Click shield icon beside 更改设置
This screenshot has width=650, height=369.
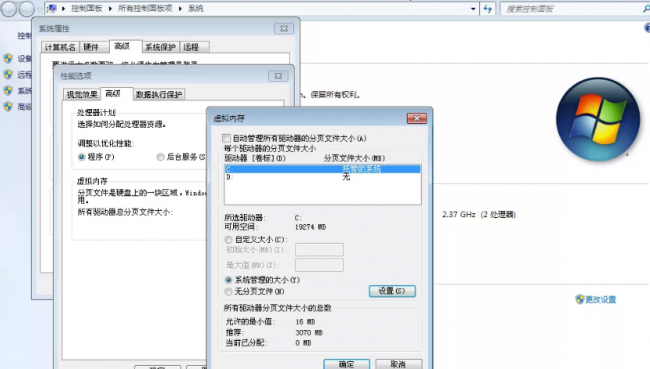coord(580,299)
